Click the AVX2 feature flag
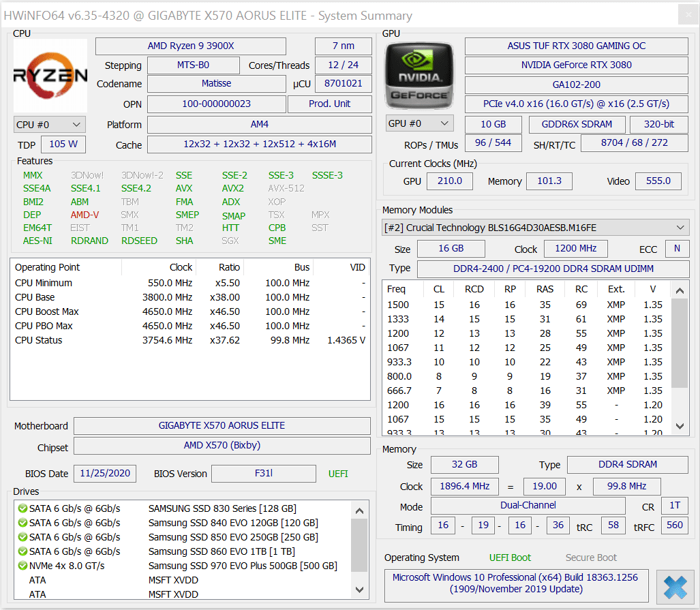Image resolution: width=700 pixels, height=610 pixels. pyautogui.click(x=233, y=188)
